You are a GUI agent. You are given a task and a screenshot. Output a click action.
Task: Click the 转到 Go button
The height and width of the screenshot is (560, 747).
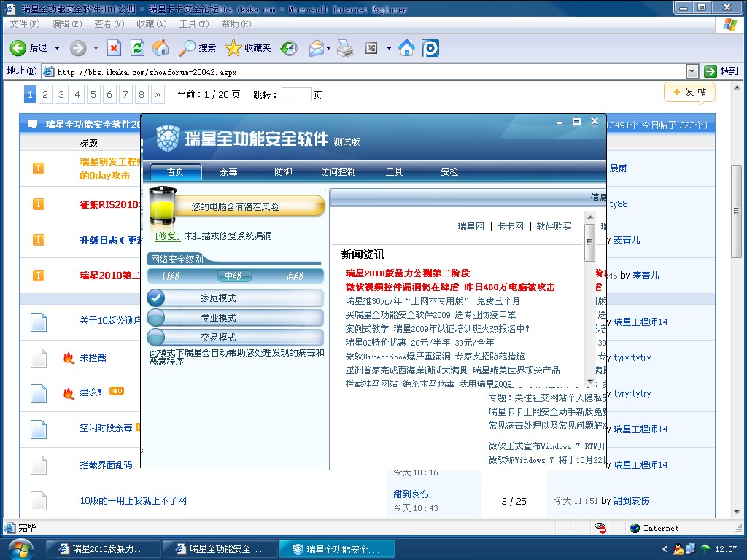click(x=721, y=71)
